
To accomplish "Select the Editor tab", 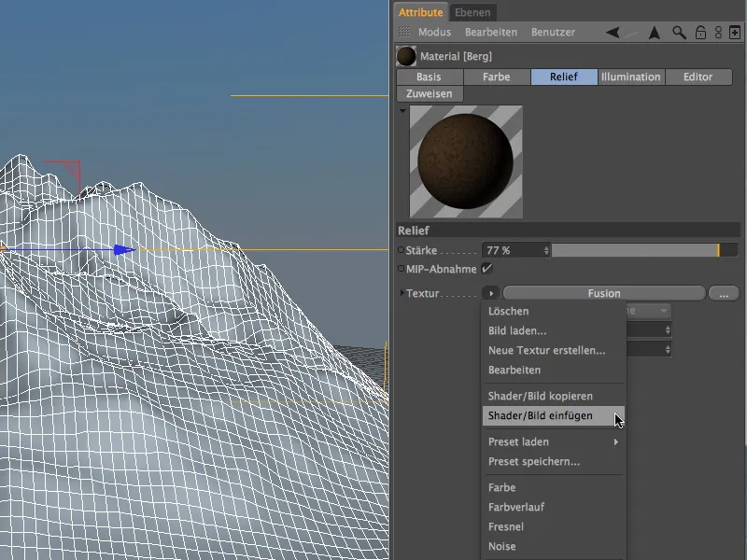I will click(698, 77).
